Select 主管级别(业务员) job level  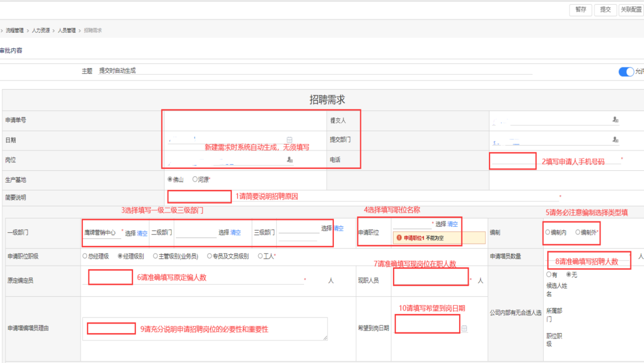pos(155,256)
